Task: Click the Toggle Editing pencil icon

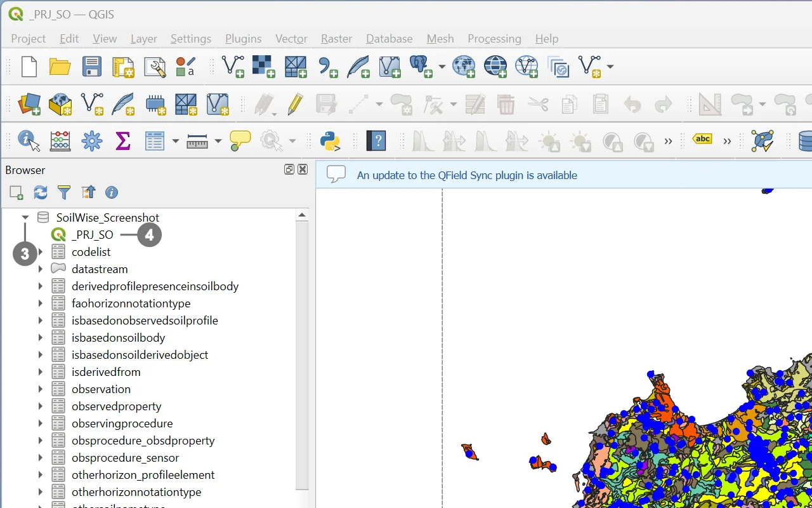Action: click(295, 104)
